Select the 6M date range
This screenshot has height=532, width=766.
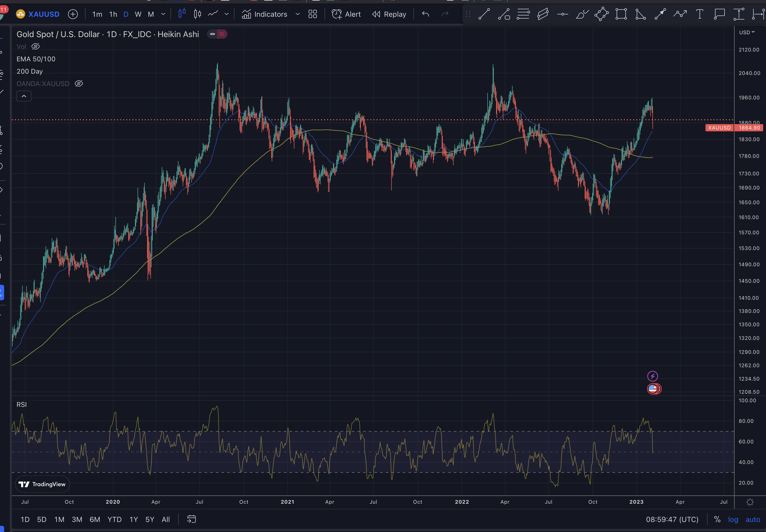95,519
